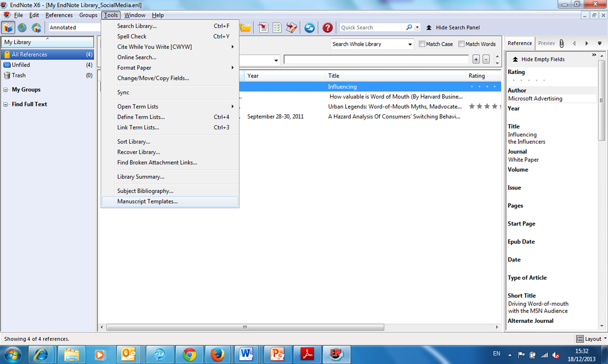This screenshot has height=364, width=608.
Task: Collapse the My Groups tree node
Action: pos(6,89)
